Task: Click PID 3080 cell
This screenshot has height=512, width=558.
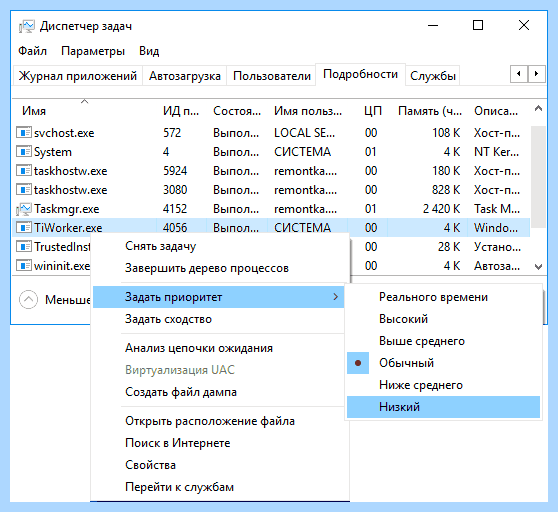Action: (175, 190)
